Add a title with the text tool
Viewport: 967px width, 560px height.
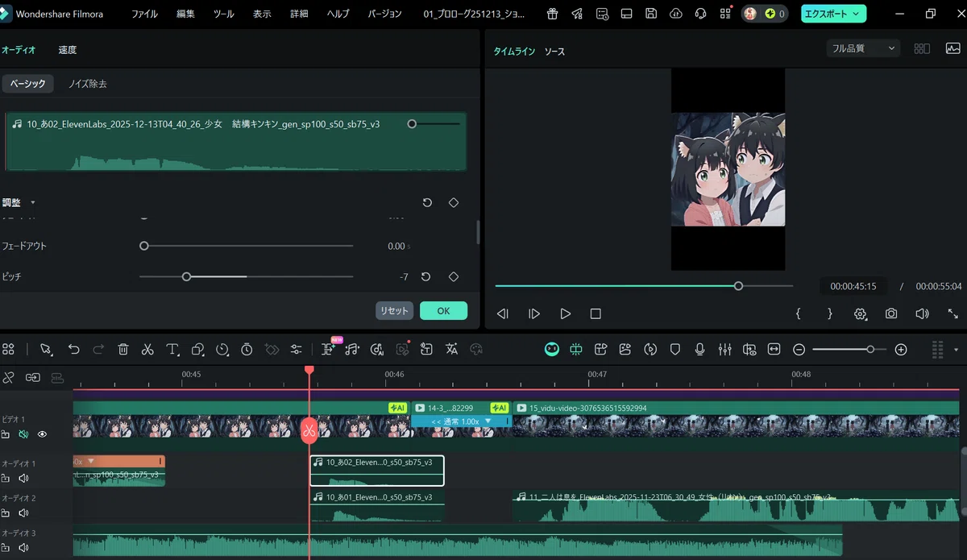[172, 350]
